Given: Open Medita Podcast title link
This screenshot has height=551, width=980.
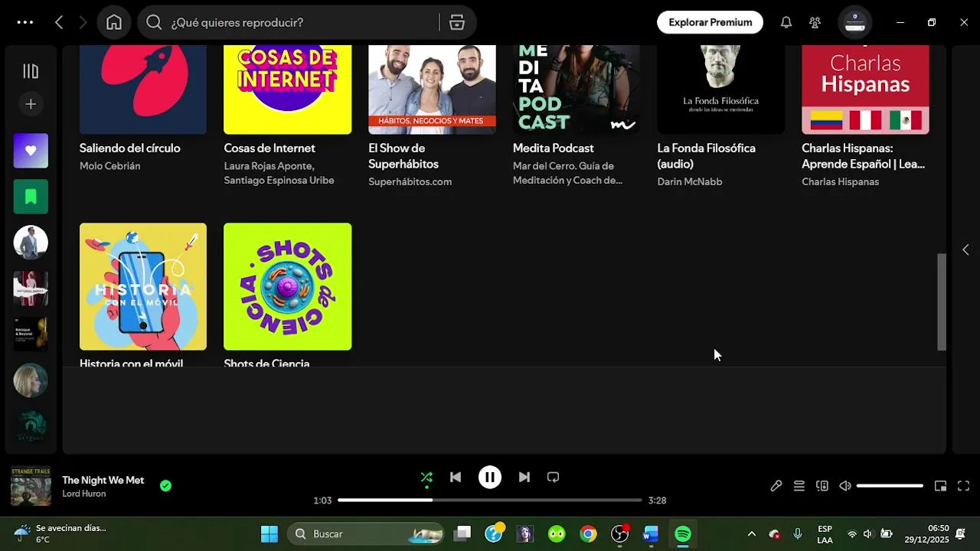Looking at the screenshot, I should pyautogui.click(x=553, y=148).
